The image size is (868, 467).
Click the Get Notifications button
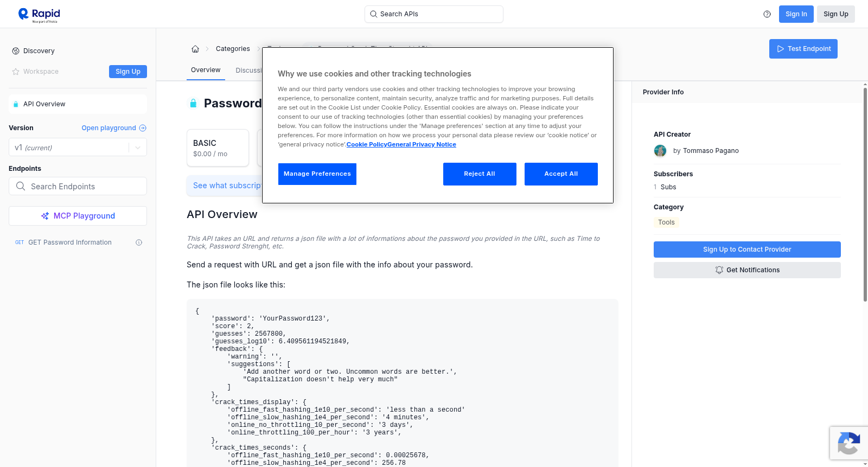pyautogui.click(x=747, y=270)
